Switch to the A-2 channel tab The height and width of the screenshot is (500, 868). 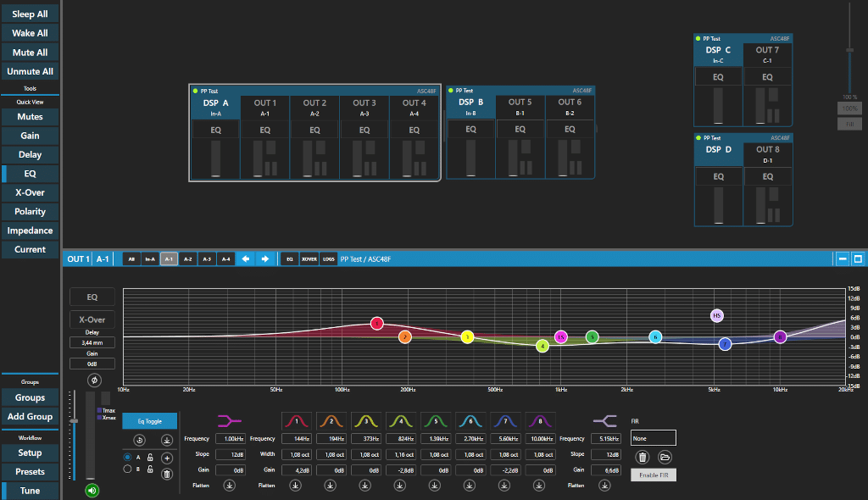click(x=187, y=258)
